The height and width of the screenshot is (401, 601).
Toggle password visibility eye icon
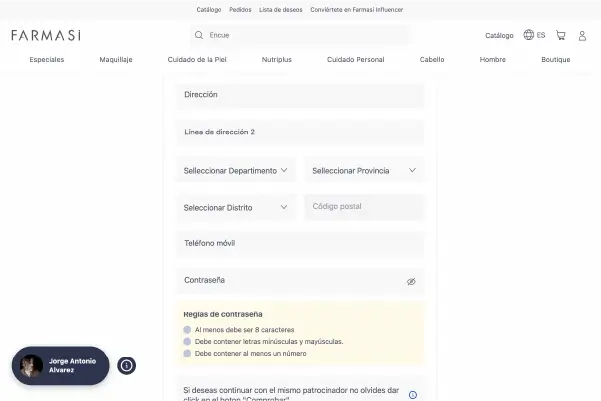click(x=411, y=281)
